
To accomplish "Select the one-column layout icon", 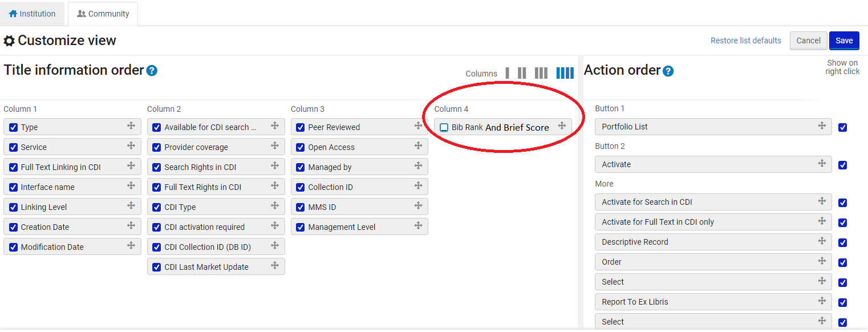I will point(507,73).
